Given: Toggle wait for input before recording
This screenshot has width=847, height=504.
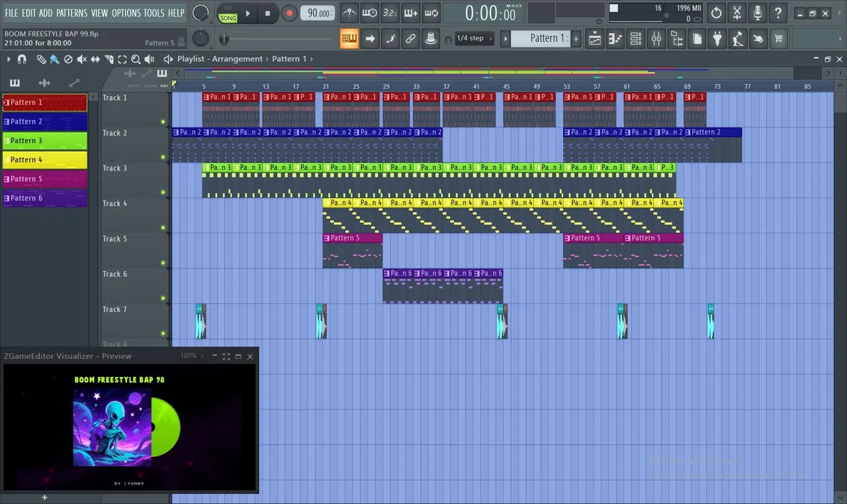Looking at the screenshot, I should 370,13.
